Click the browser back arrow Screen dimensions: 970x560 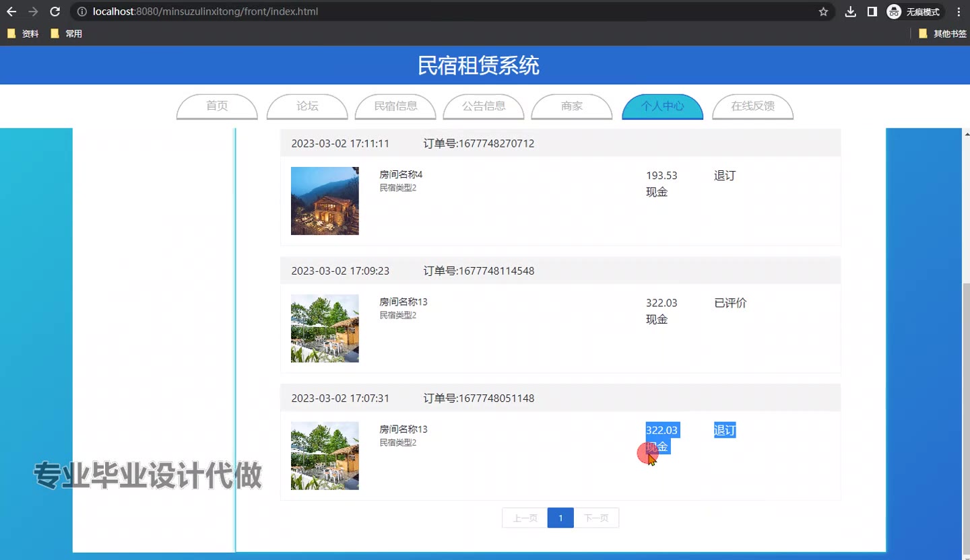click(x=11, y=11)
